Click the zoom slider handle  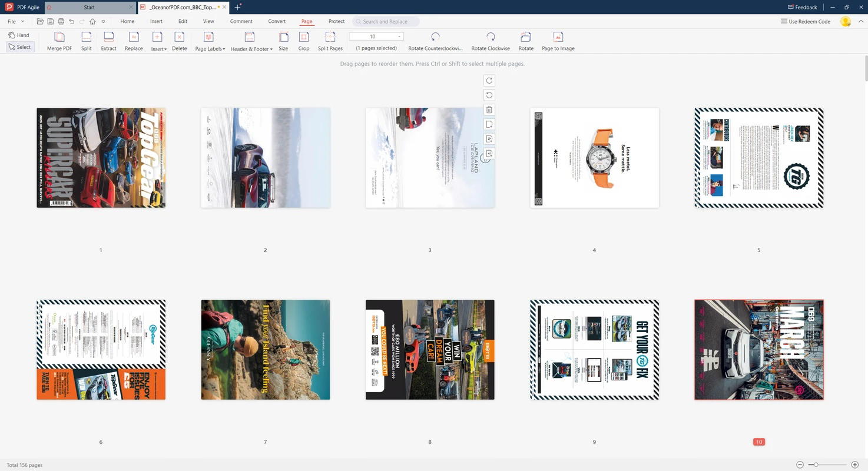(x=816, y=465)
